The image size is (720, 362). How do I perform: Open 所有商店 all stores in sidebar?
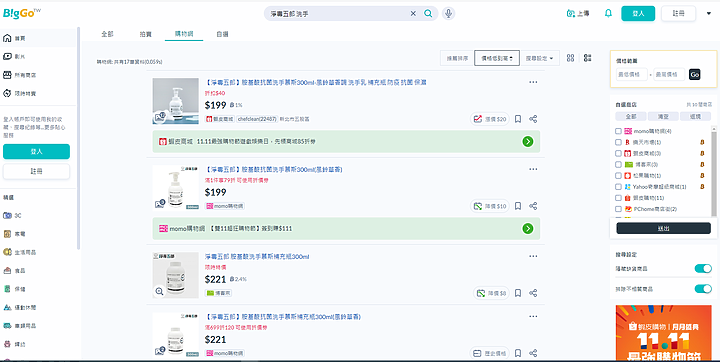[x=20, y=75]
